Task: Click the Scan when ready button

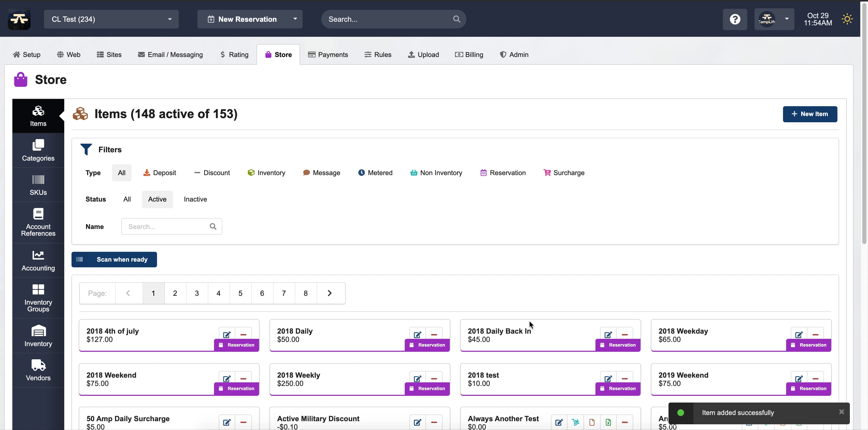Action: coord(114,260)
